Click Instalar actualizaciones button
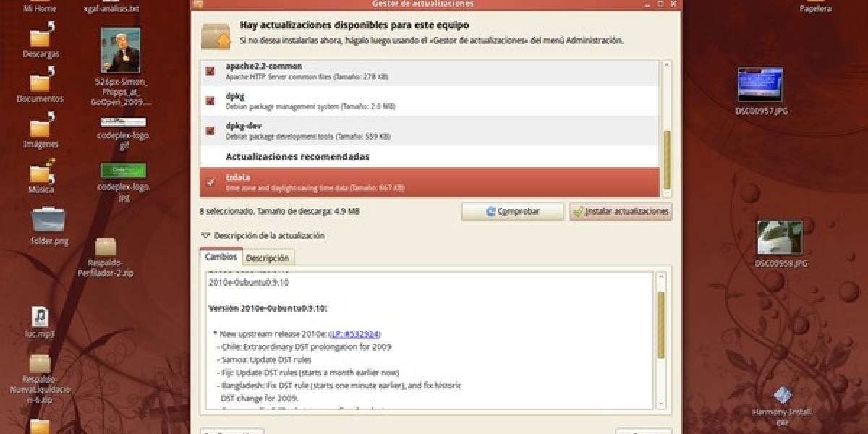Screen dimensions: 868x434 coord(621,211)
